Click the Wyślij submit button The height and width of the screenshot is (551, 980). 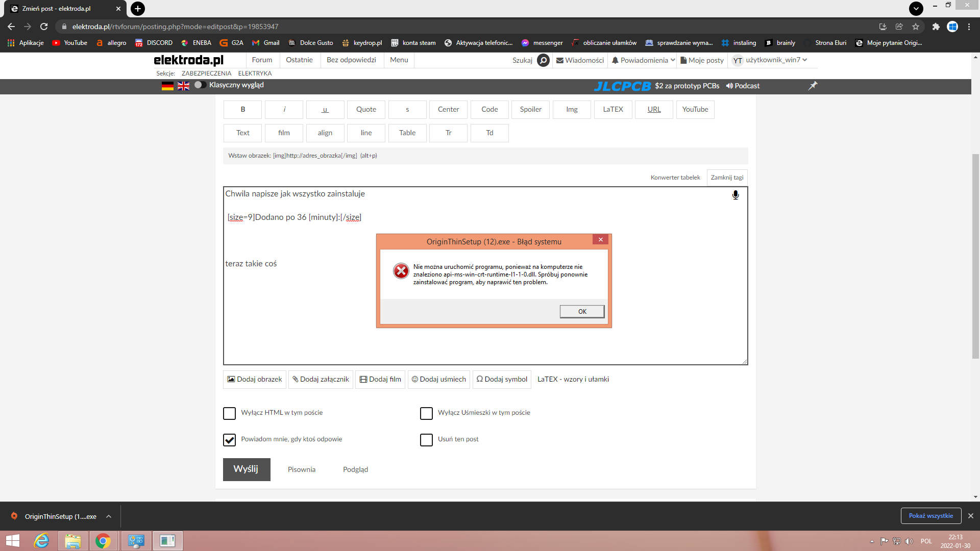[x=247, y=469]
